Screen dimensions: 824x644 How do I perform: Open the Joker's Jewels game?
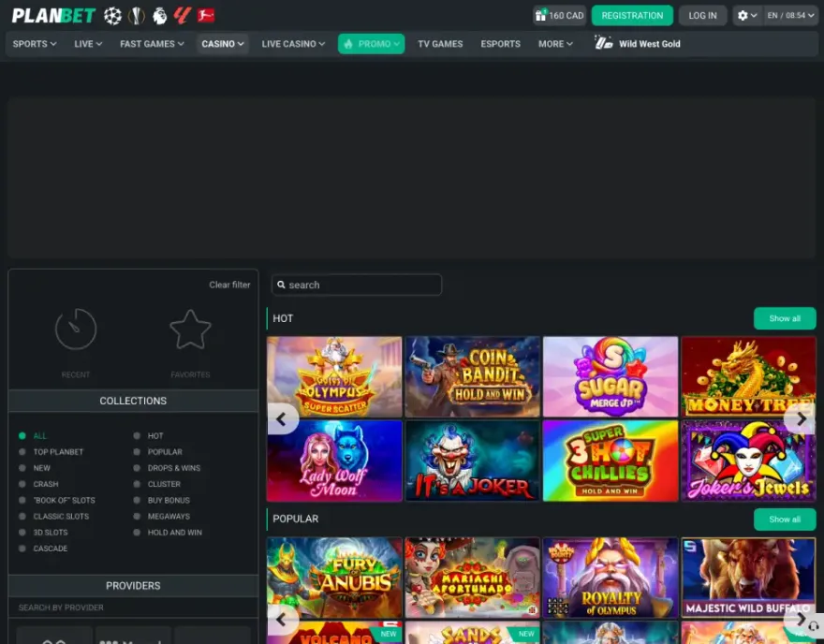(748, 461)
